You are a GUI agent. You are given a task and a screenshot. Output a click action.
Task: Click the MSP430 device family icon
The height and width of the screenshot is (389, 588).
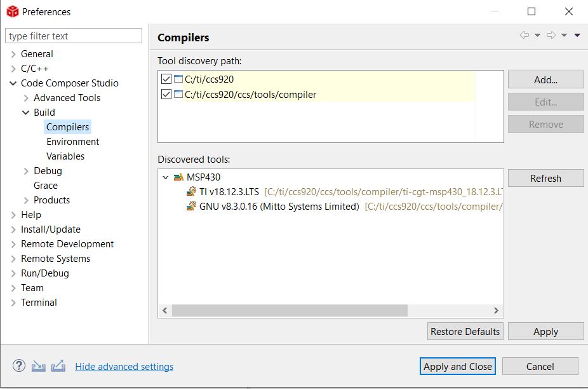(178, 177)
